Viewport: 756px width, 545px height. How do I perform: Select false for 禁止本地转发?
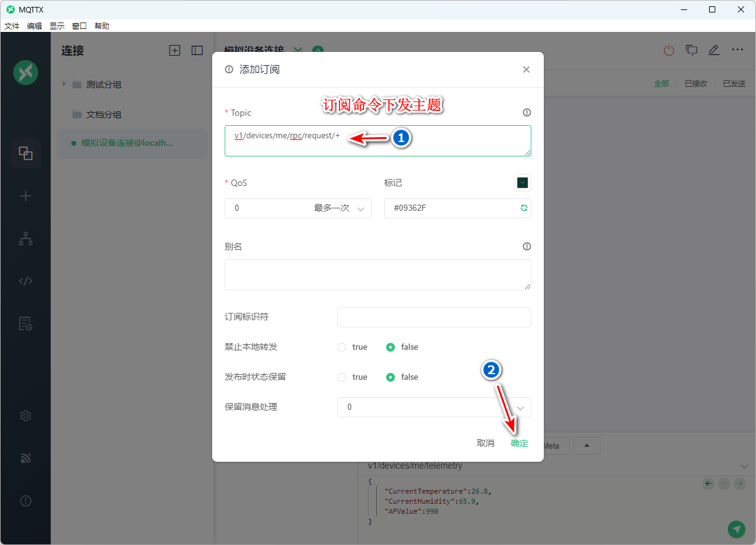pyautogui.click(x=391, y=347)
